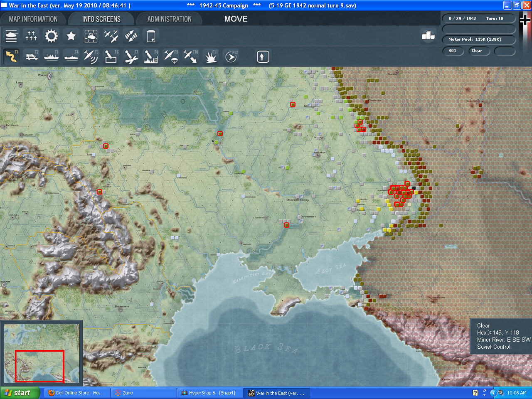Click the star icon in top toolbar
532x399 pixels.
coord(71,36)
